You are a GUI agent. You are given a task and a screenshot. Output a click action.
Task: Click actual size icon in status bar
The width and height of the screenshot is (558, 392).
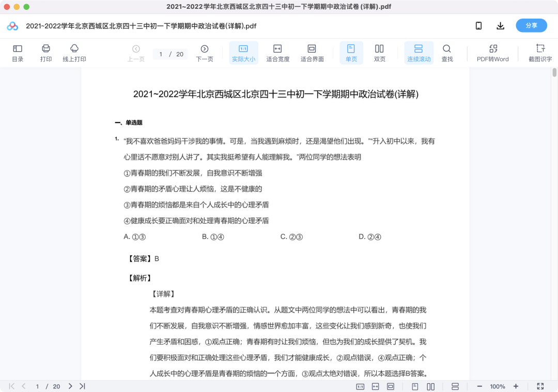click(360, 387)
